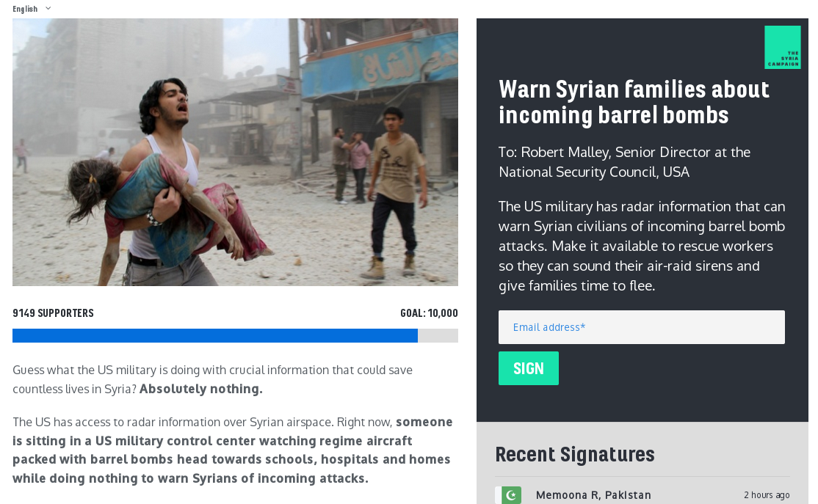Click the Pakistan flag icon
This screenshot has width=818, height=504.
point(511,494)
